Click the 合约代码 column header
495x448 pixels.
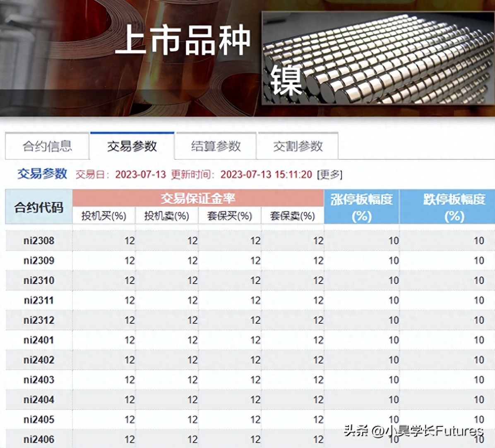click(39, 207)
